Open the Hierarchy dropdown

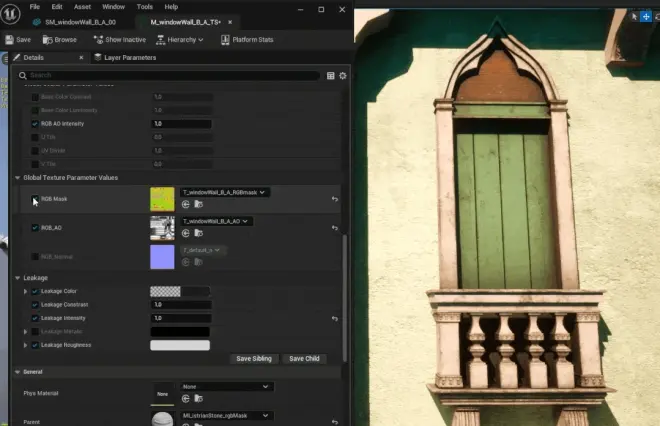[x=180, y=40]
